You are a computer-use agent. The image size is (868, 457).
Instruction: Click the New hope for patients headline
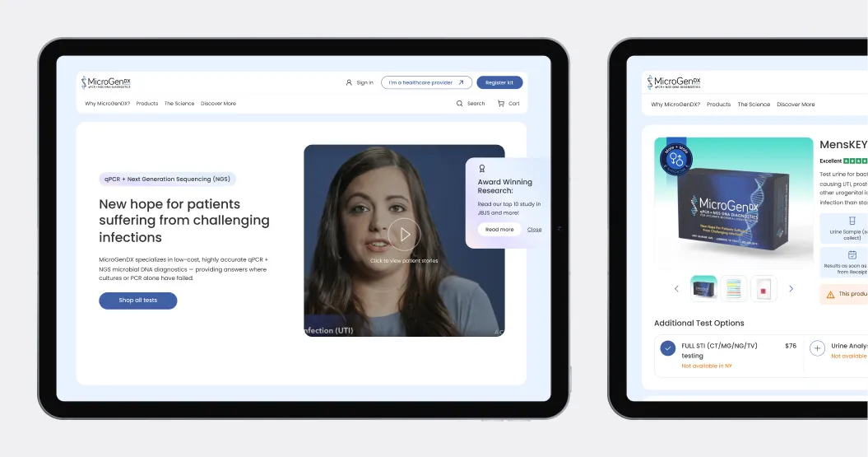coord(184,221)
